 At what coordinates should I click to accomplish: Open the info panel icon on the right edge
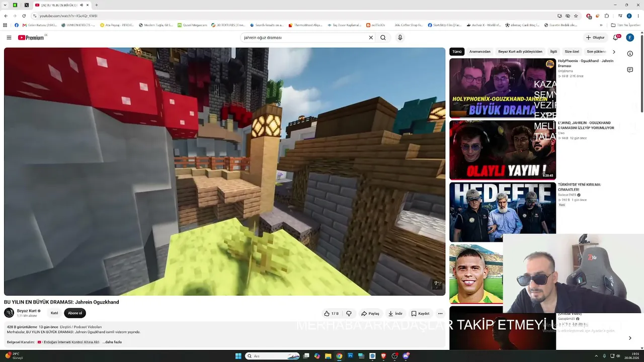pyautogui.click(x=630, y=54)
